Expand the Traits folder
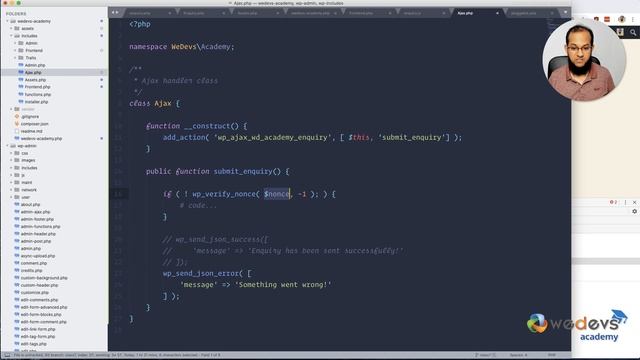This screenshot has height=360, width=640. click(15, 58)
